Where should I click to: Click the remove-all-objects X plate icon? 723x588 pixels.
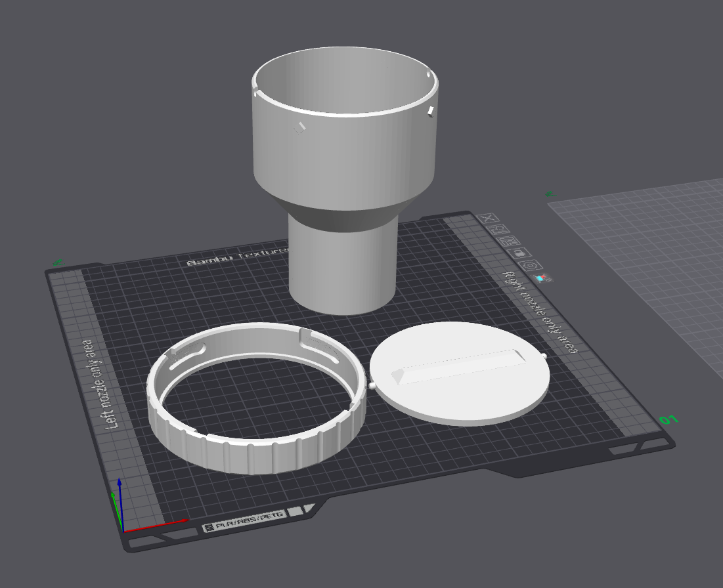[x=489, y=218]
